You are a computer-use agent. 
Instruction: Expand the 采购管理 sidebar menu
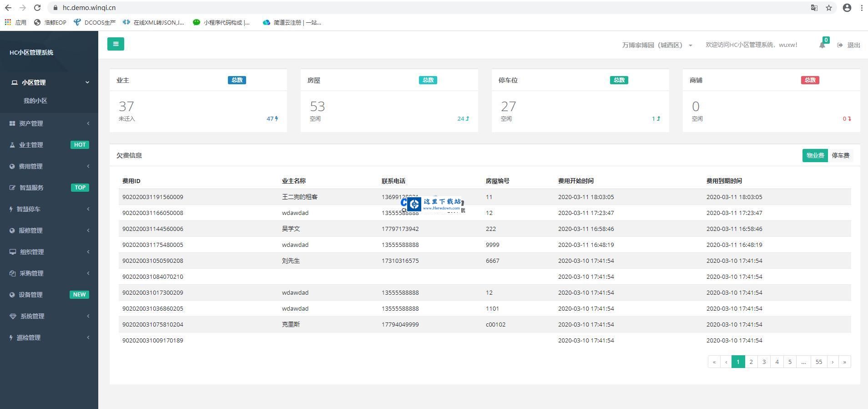(x=49, y=273)
